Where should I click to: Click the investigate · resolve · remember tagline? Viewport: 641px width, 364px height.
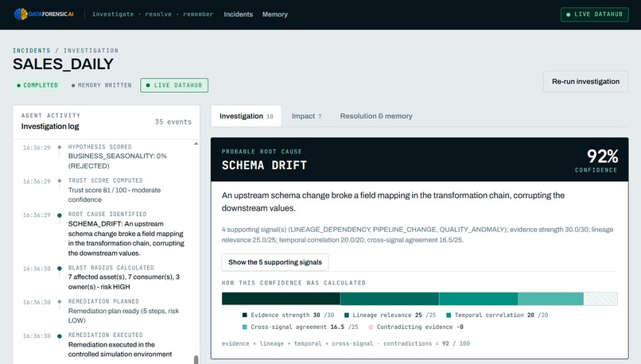point(153,14)
